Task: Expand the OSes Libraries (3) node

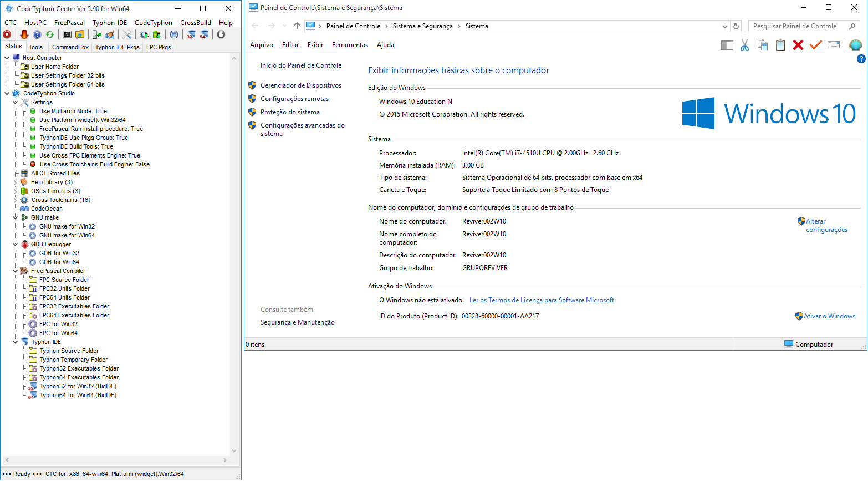Action: (x=15, y=191)
